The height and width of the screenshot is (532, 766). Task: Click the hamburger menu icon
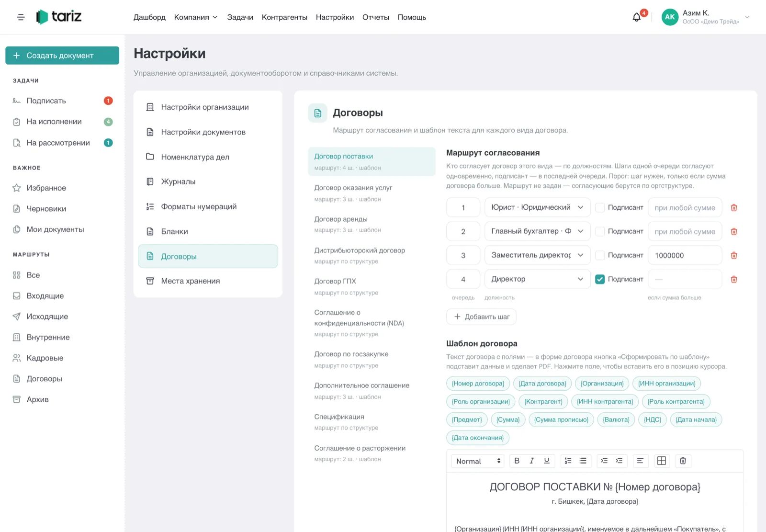[21, 17]
